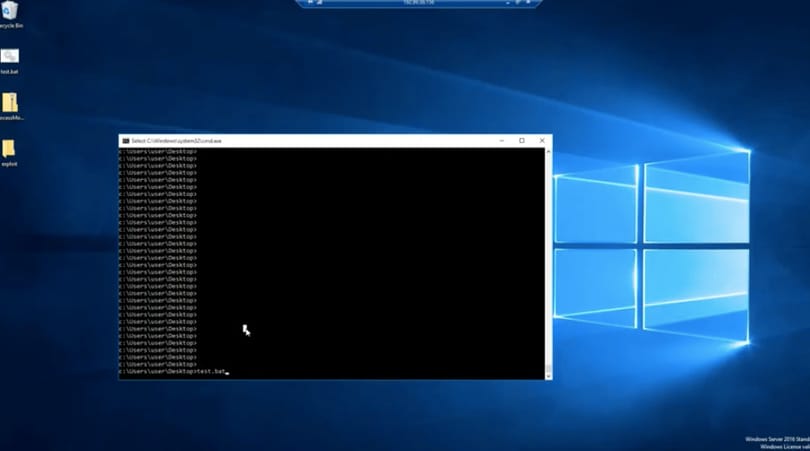810x451 pixels.
Task: Click the command prompt scrollbar up arrow
Action: (548, 151)
